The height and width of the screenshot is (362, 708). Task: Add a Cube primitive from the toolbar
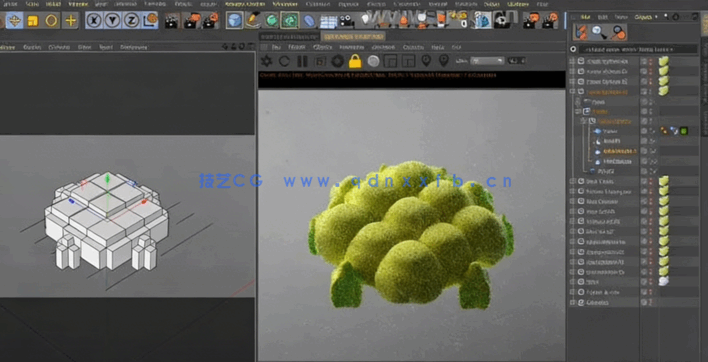(x=234, y=20)
